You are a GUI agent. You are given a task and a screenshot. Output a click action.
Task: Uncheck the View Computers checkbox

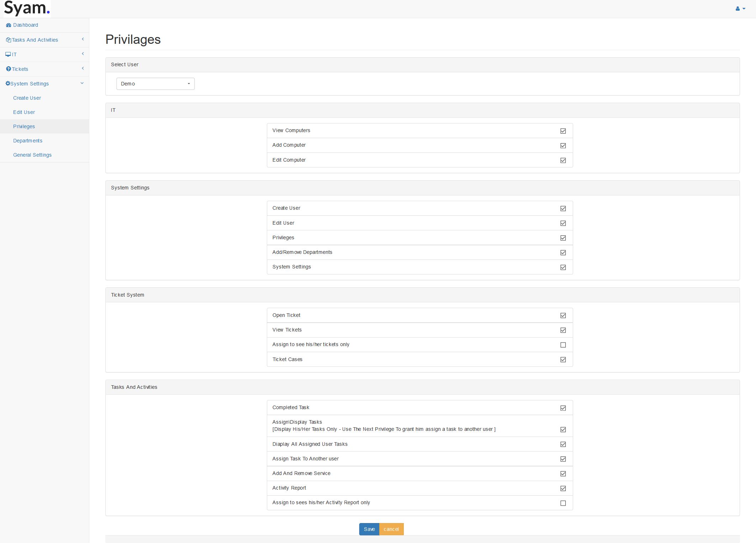click(563, 131)
